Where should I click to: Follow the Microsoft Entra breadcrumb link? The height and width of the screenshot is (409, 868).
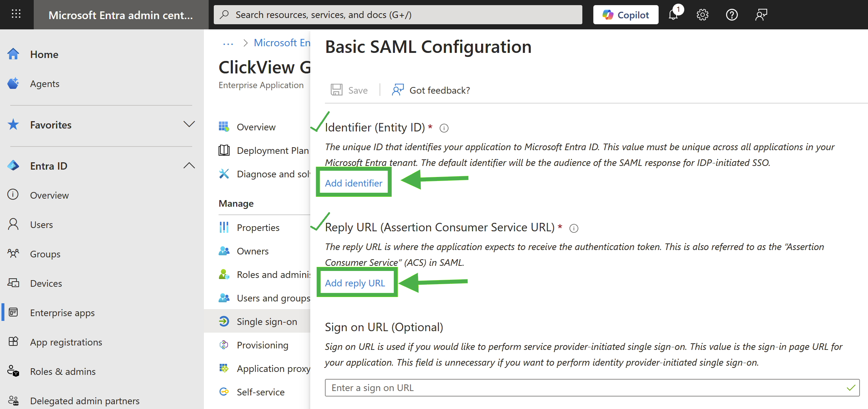tap(282, 43)
